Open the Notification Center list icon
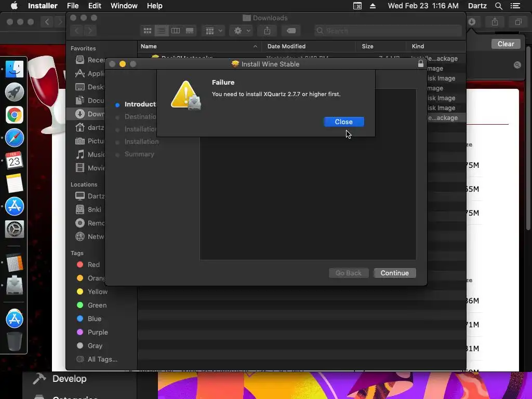The height and width of the screenshot is (399, 532). click(x=515, y=6)
